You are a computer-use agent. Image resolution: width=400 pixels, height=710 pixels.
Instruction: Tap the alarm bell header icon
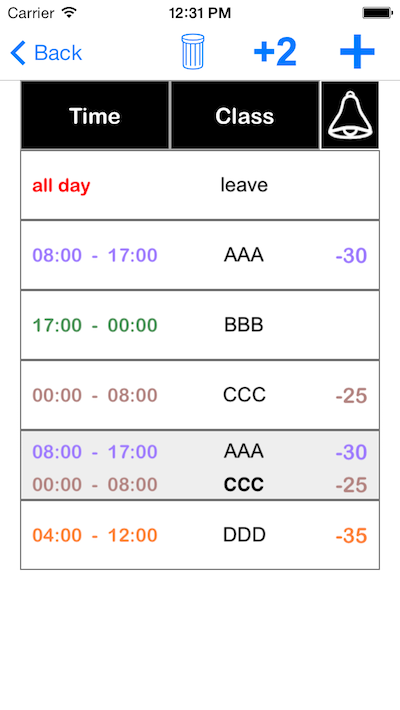[x=350, y=115]
